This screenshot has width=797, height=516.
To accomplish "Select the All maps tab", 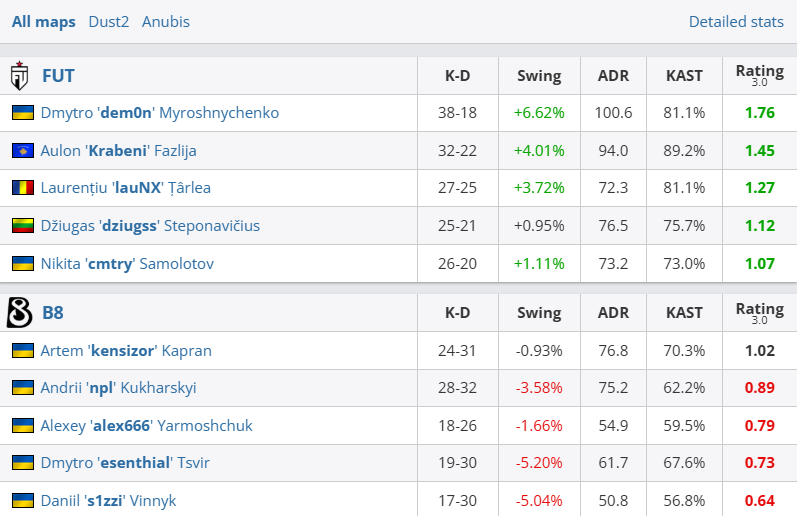I will (x=43, y=22).
